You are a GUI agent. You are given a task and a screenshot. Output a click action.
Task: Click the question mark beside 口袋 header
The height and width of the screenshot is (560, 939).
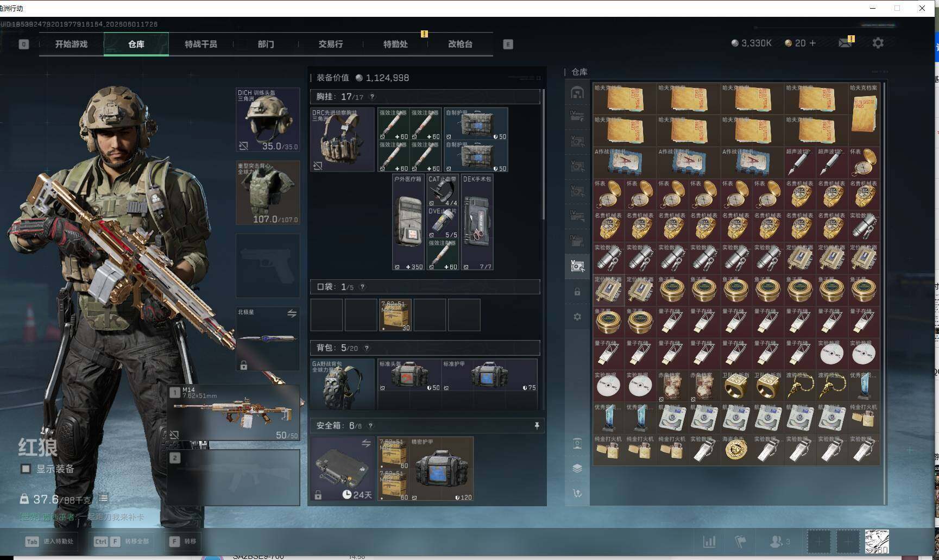tap(362, 287)
